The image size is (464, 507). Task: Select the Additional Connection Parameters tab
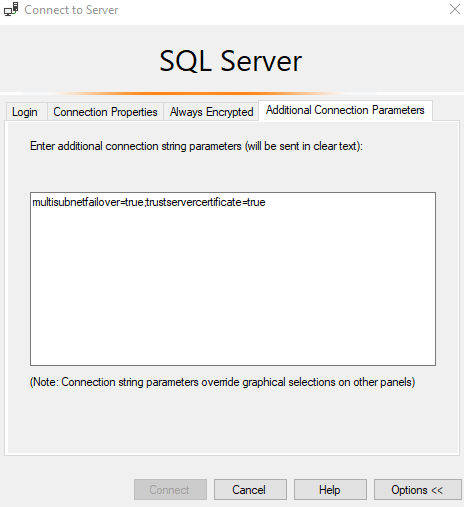tap(345, 110)
